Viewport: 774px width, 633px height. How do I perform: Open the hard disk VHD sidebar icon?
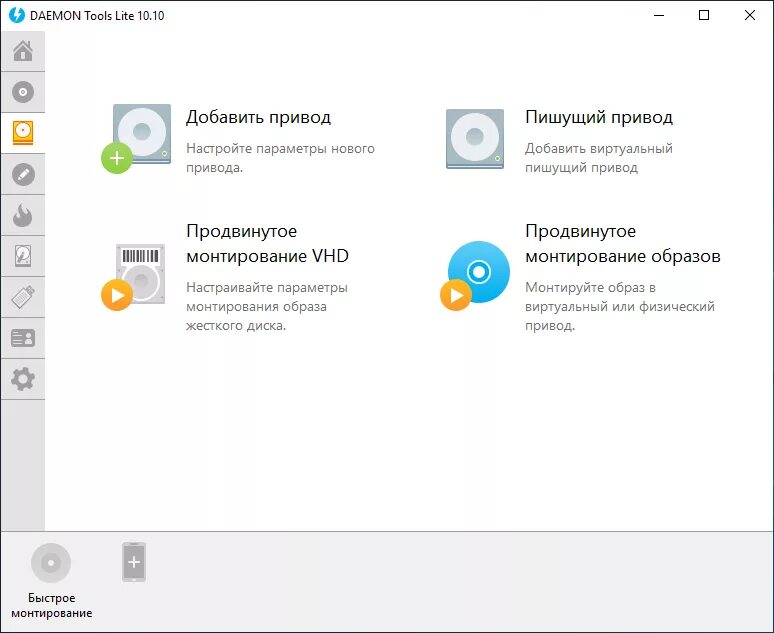click(23, 256)
